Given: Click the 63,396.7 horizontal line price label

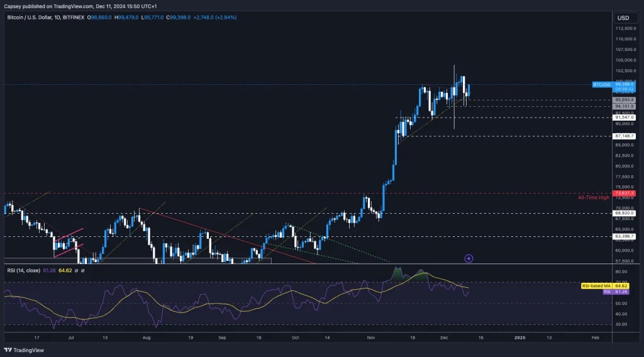Looking at the screenshot, I should pyautogui.click(x=624, y=236).
